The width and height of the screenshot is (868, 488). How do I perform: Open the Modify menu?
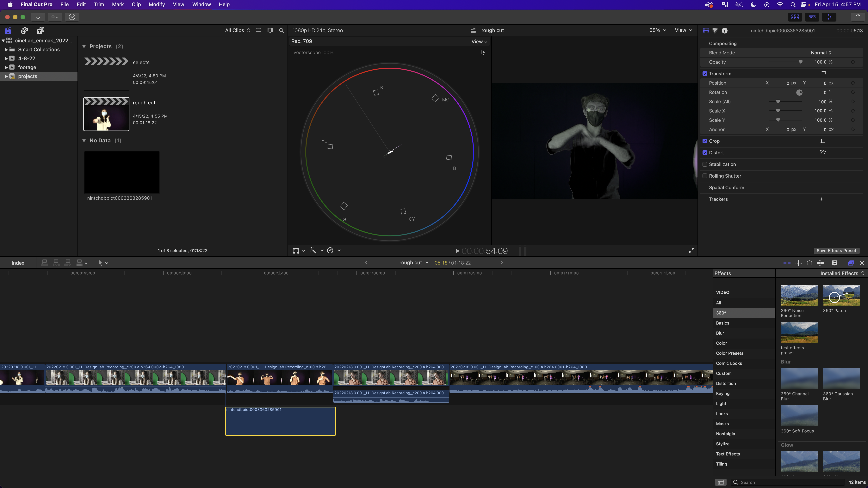pyautogui.click(x=157, y=4)
